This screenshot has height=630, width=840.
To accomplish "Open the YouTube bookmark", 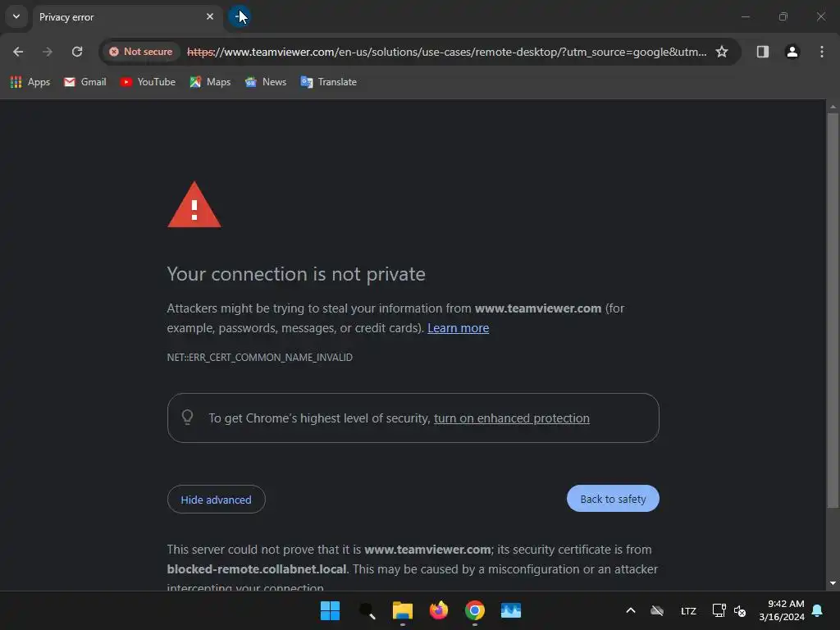I will [x=148, y=82].
